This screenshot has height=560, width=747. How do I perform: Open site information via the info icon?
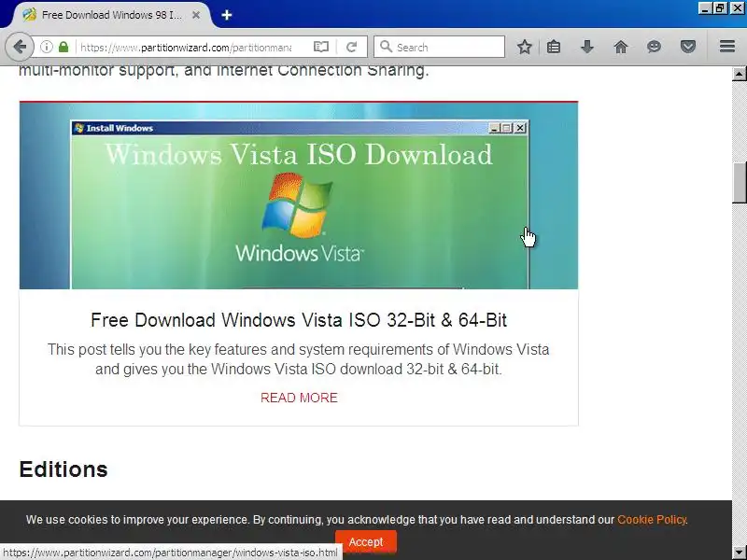[x=46, y=47]
